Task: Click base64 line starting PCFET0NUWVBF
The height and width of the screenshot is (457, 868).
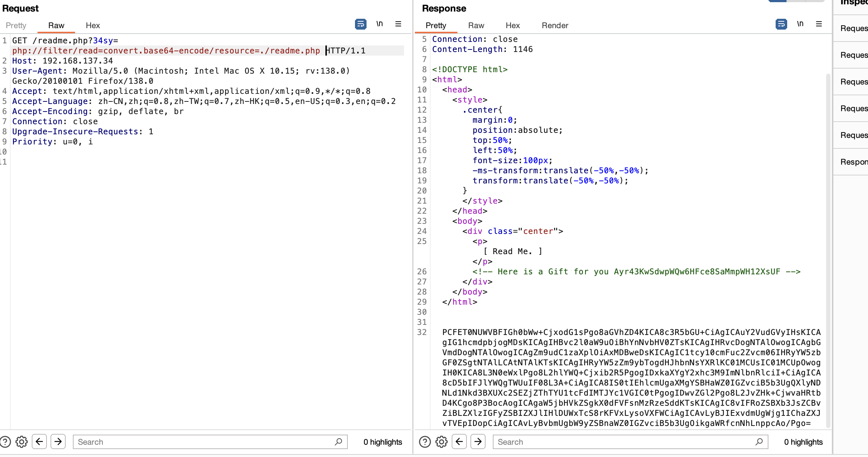Action: pyautogui.click(x=631, y=332)
